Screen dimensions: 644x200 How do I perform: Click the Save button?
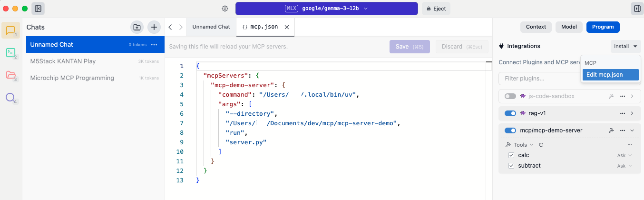point(409,47)
